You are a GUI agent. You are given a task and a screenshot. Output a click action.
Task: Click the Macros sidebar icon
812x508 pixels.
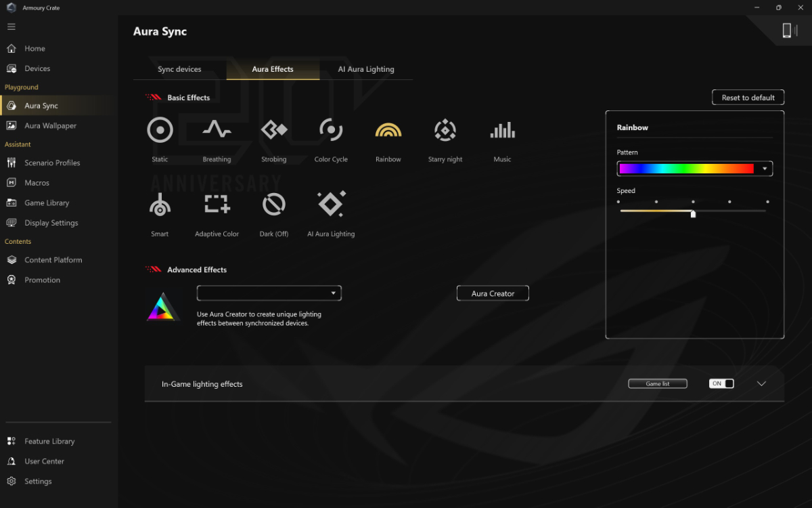12,183
